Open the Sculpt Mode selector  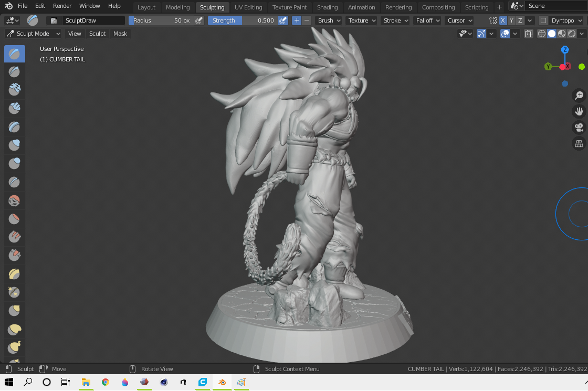click(x=33, y=34)
